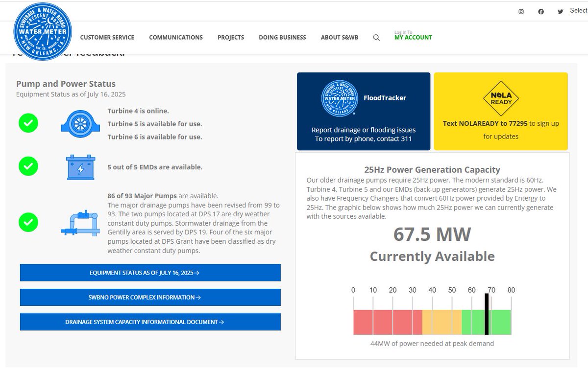The width and height of the screenshot is (588, 370).
Task: Open the Projects menu
Action: click(x=231, y=38)
